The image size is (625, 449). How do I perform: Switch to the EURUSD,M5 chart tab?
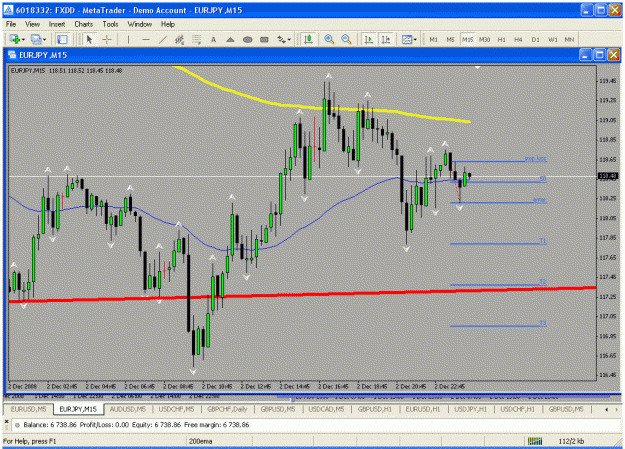pyautogui.click(x=28, y=409)
